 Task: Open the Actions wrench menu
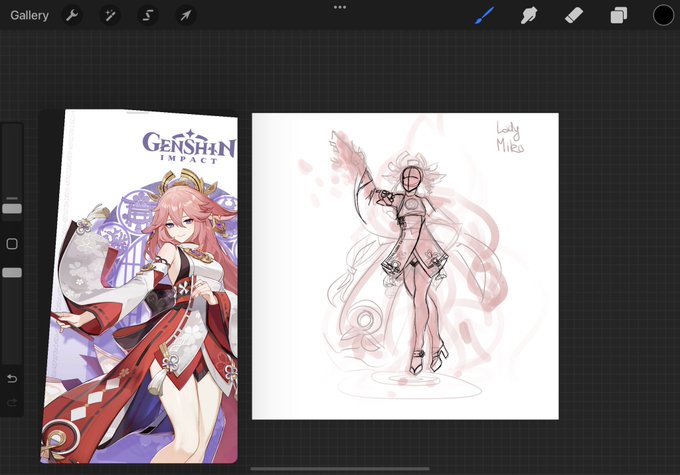[72, 16]
